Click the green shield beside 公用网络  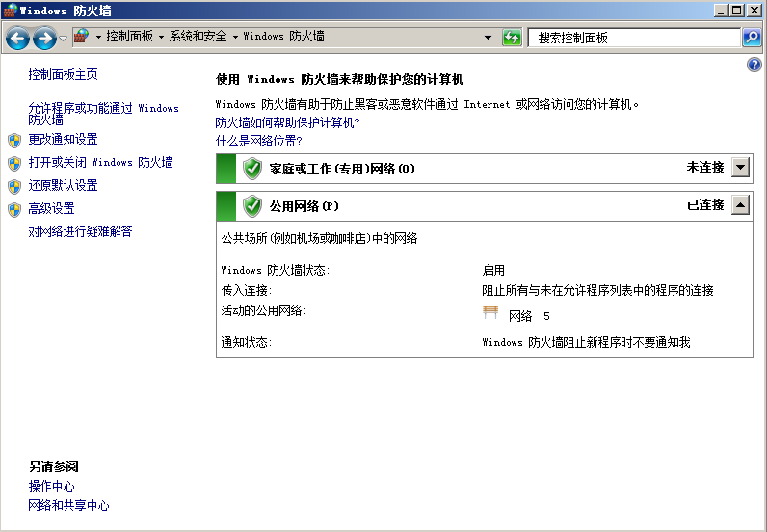click(x=252, y=206)
